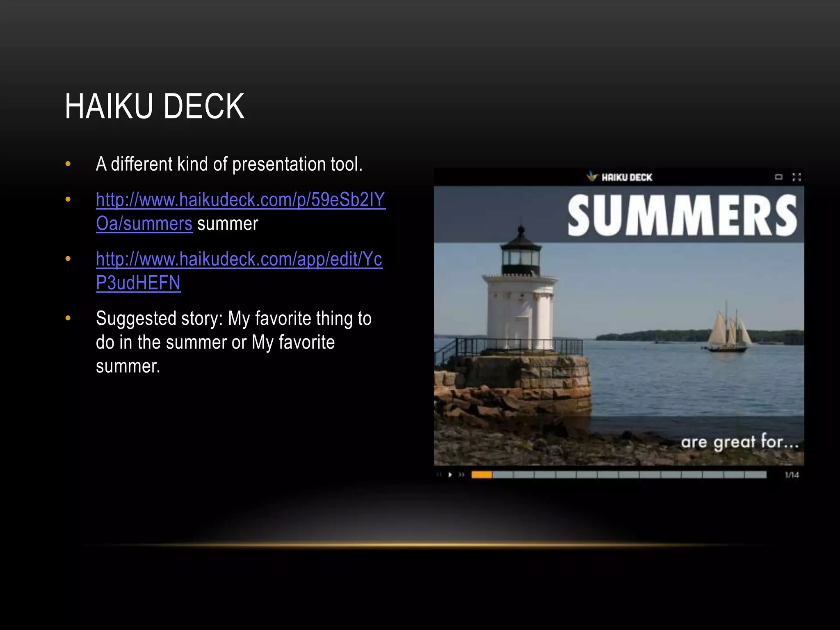
Task: Enter fullscreen with the expand arrows icon
Action: [797, 177]
